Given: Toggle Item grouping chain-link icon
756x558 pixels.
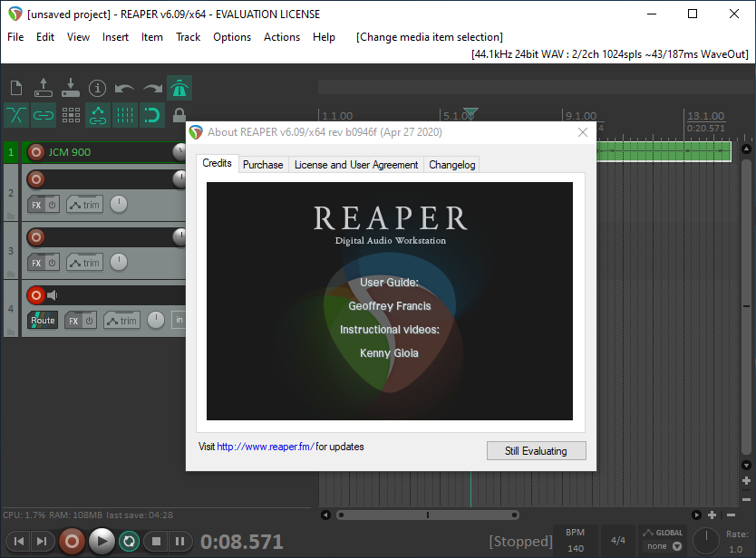Looking at the screenshot, I should (x=44, y=115).
